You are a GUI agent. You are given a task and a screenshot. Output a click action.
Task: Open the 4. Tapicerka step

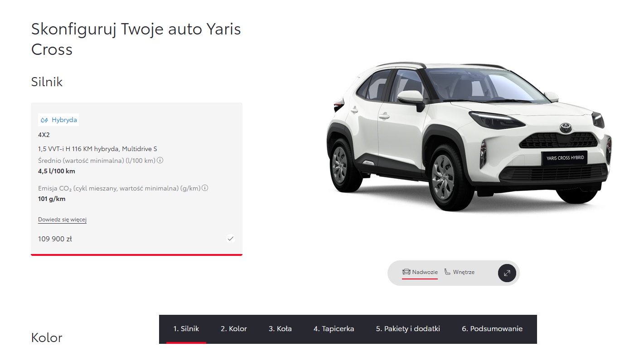tap(334, 329)
